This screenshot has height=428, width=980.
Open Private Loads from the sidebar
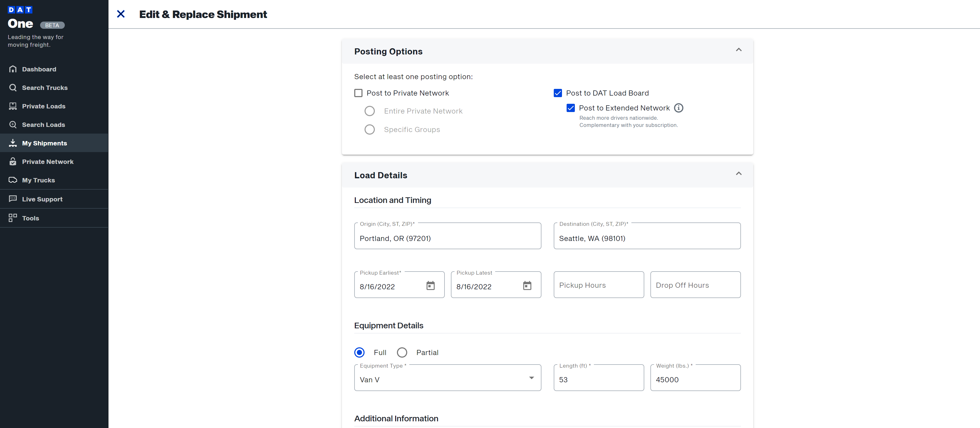43,106
